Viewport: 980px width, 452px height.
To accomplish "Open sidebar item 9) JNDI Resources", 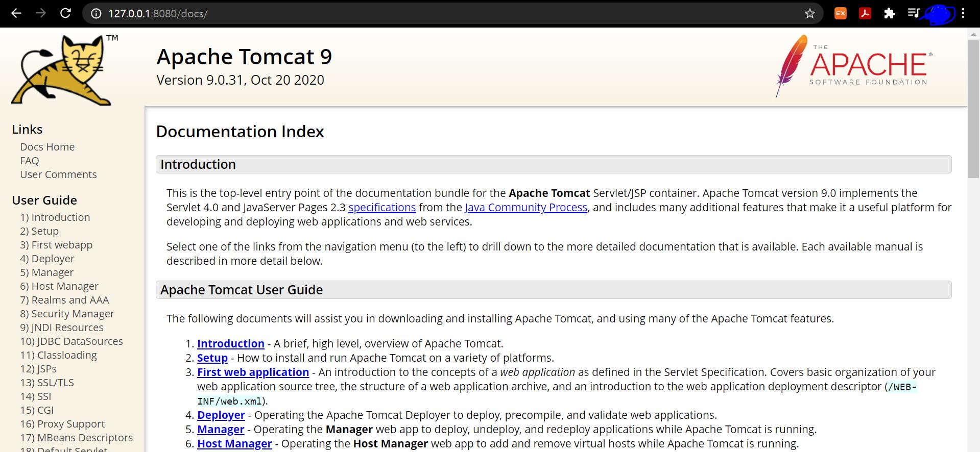I will pyautogui.click(x=62, y=328).
